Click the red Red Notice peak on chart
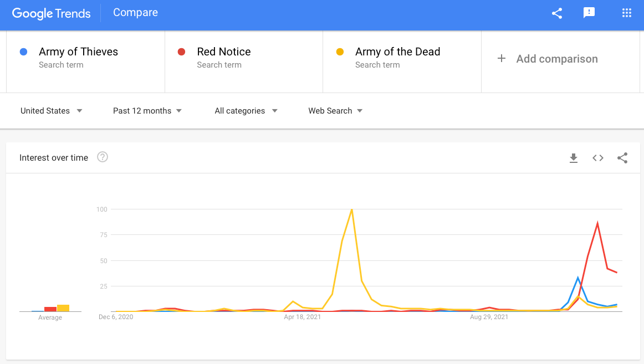644x364 pixels. point(597,223)
